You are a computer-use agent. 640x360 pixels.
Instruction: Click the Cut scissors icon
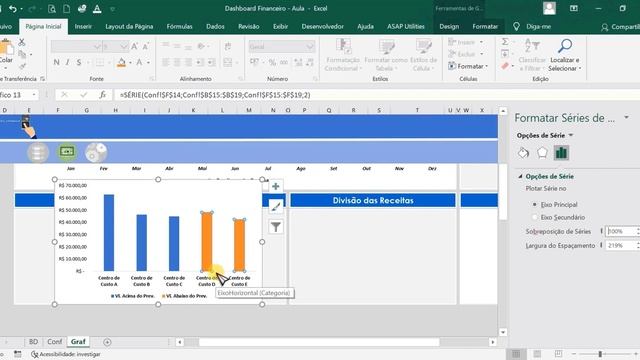point(22,42)
